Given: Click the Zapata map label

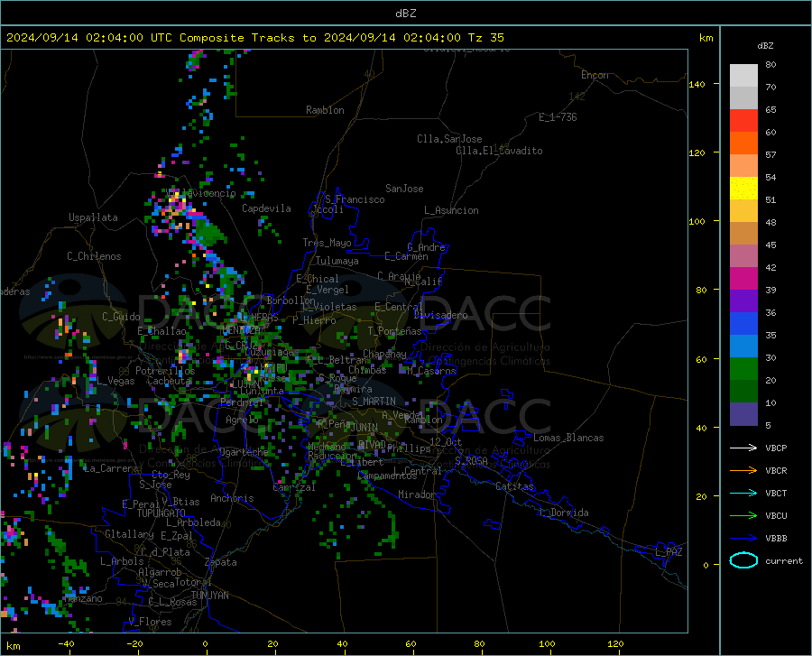Looking at the screenshot, I should click(x=221, y=562).
